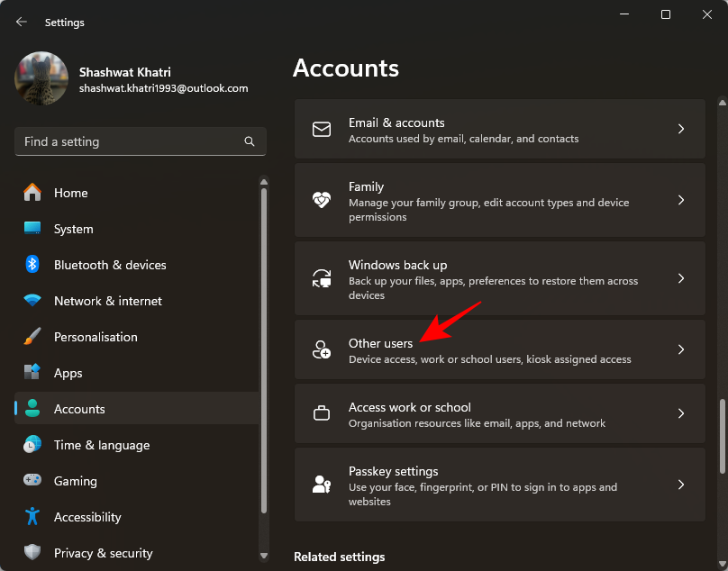Image resolution: width=728 pixels, height=571 pixels.
Task: Click the Family heart icon
Action: coord(322,200)
